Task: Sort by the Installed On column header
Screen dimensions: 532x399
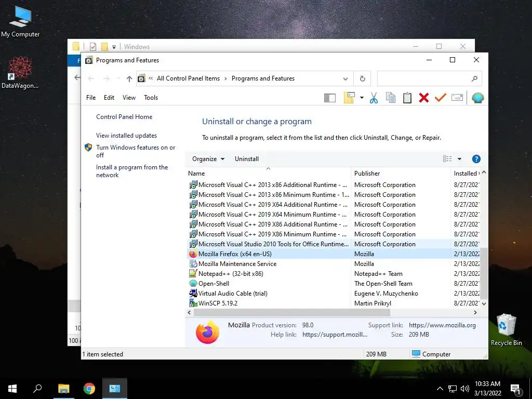Action: (466, 174)
